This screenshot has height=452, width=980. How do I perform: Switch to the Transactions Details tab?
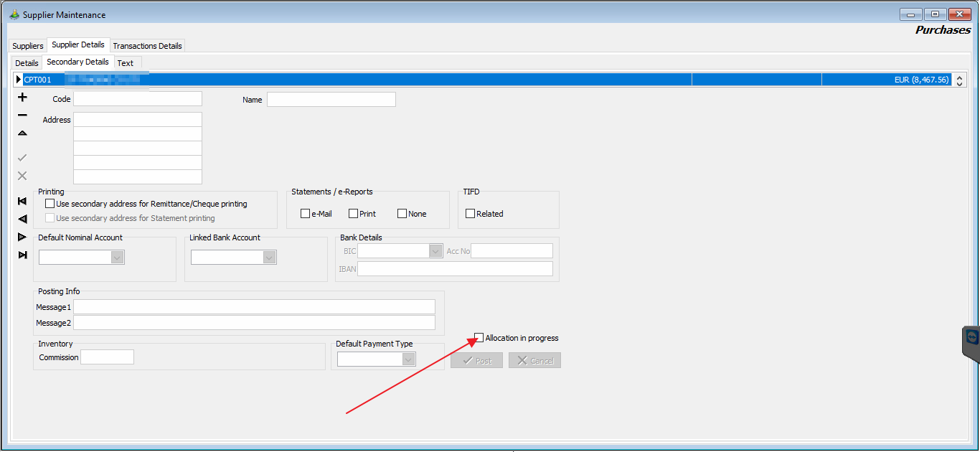[x=148, y=46]
